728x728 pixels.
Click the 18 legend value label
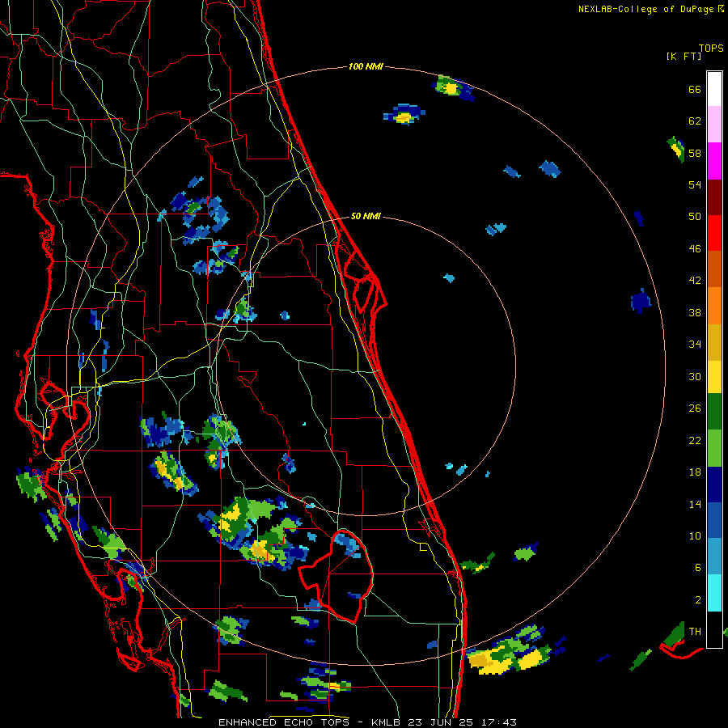coord(695,472)
